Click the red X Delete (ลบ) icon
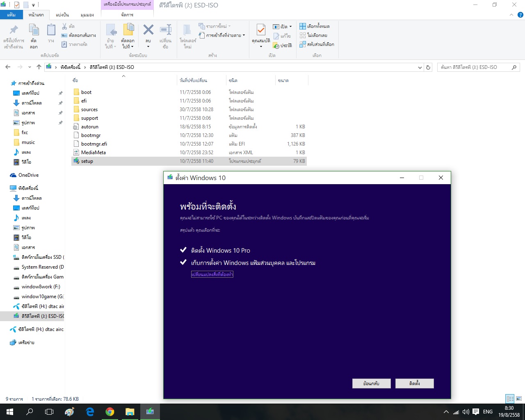The height and width of the screenshot is (420, 525). point(148,30)
